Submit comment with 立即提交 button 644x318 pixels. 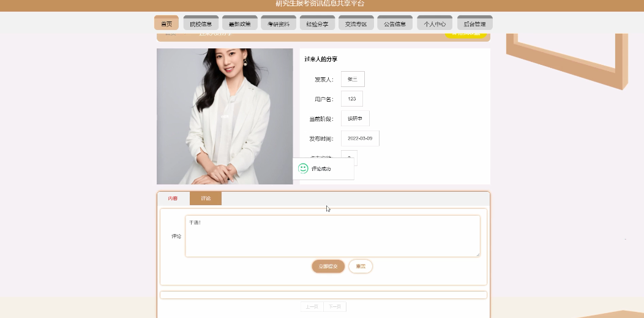click(328, 267)
